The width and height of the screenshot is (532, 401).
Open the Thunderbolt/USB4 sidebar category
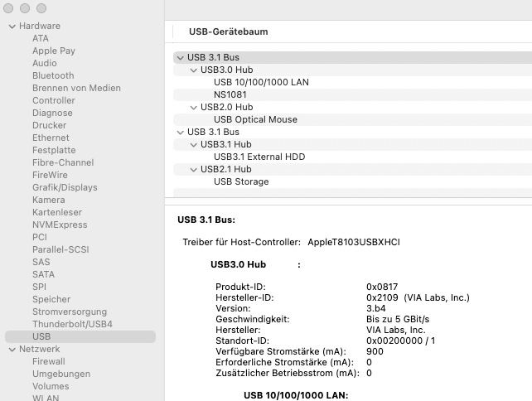(x=72, y=325)
